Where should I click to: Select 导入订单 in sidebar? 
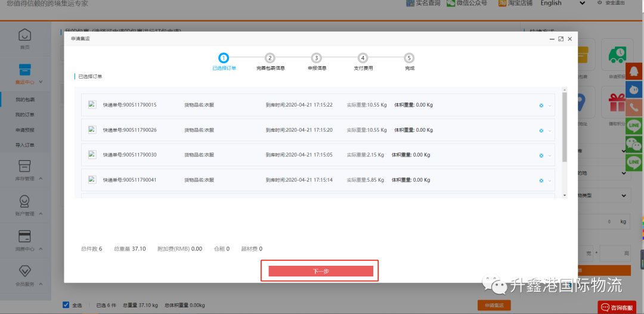[25, 145]
